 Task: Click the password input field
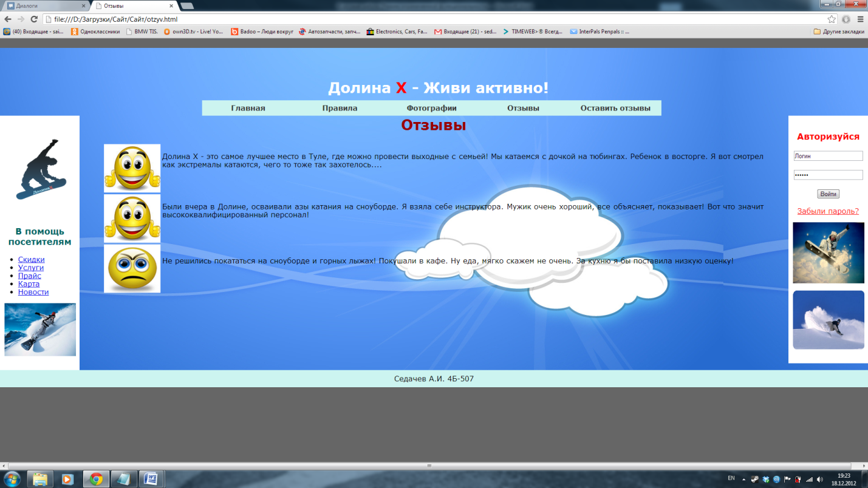[x=828, y=175]
